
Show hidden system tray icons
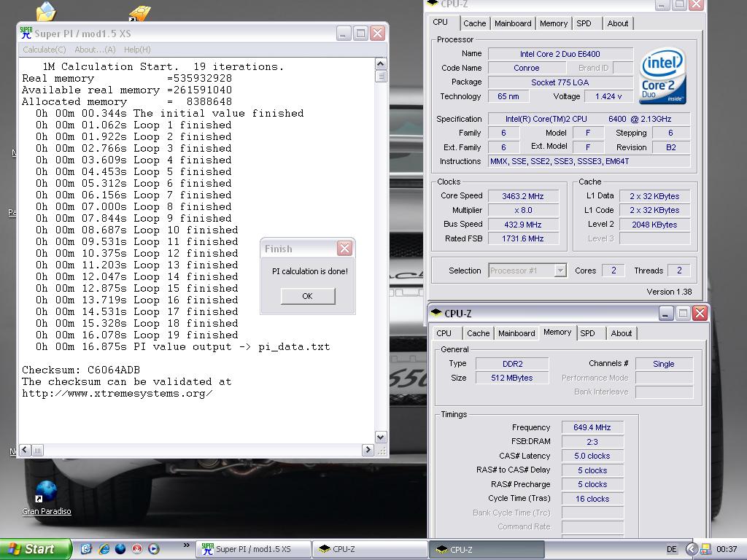[692, 549]
